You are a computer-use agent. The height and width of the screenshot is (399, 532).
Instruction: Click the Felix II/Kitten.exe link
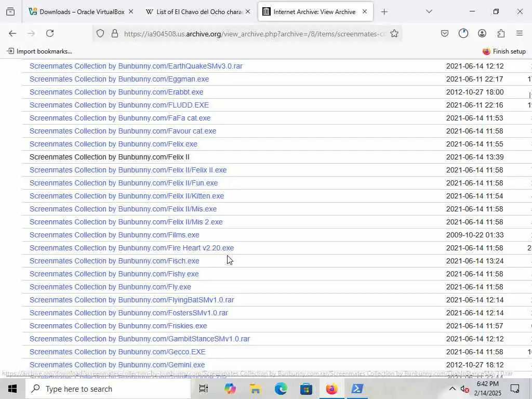point(127,196)
